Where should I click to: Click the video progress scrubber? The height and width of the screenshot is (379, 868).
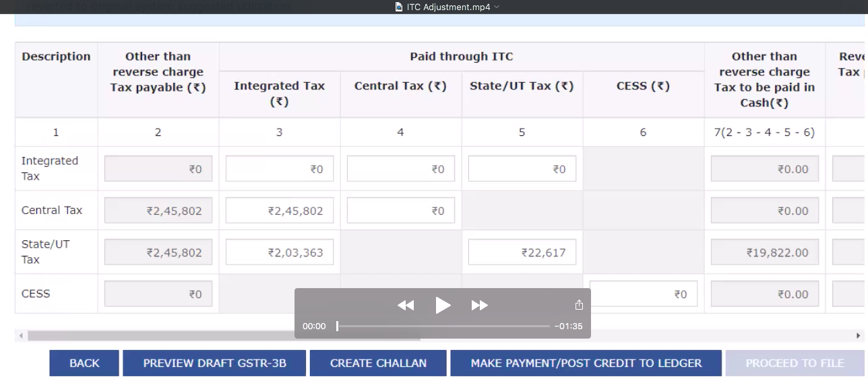click(337, 326)
